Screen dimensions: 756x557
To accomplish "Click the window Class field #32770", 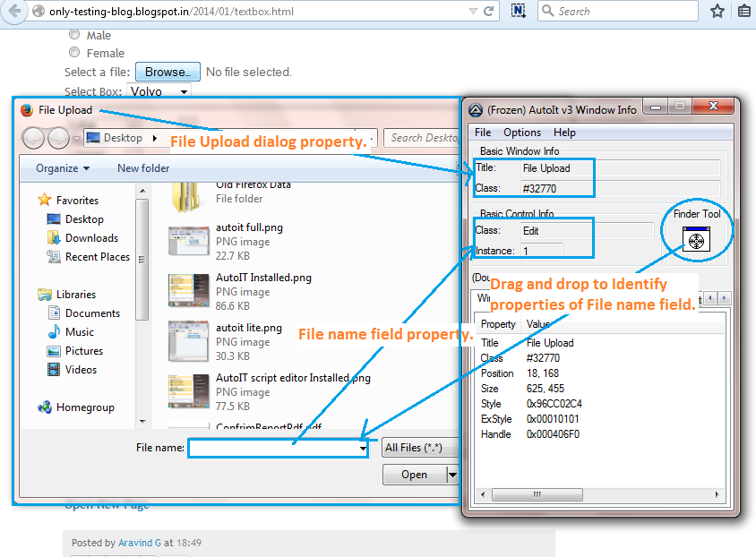I will point(621,188).
